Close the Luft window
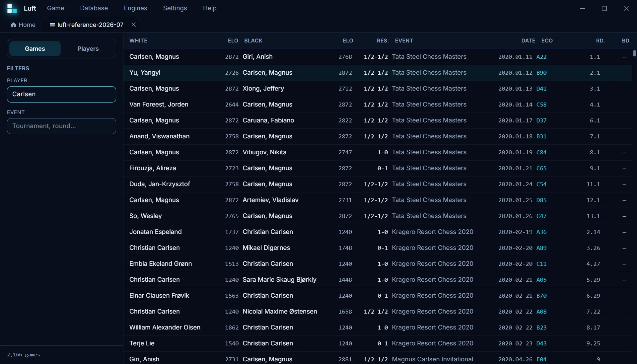The image size is (637, 364). click(626, 8)
